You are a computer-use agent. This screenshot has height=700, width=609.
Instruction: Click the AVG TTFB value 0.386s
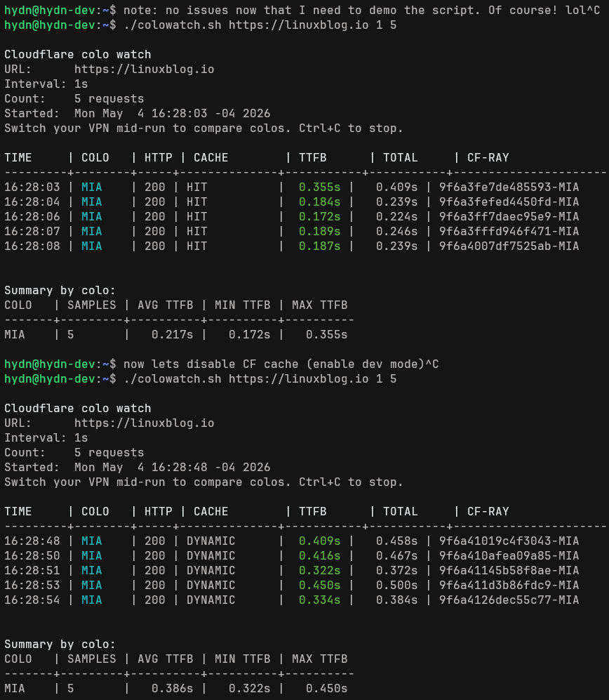click(172, 688)
